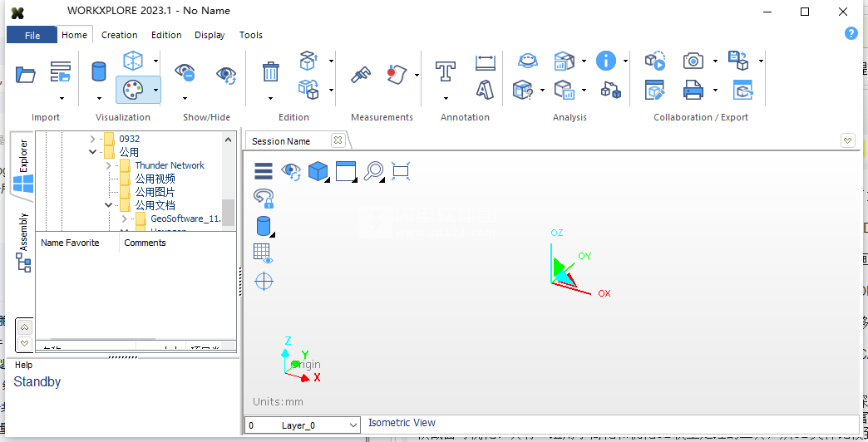The height and width of the screenshot is (442, 868).
Task: Click the box chart analysis icon
Action: click(564, 61)
